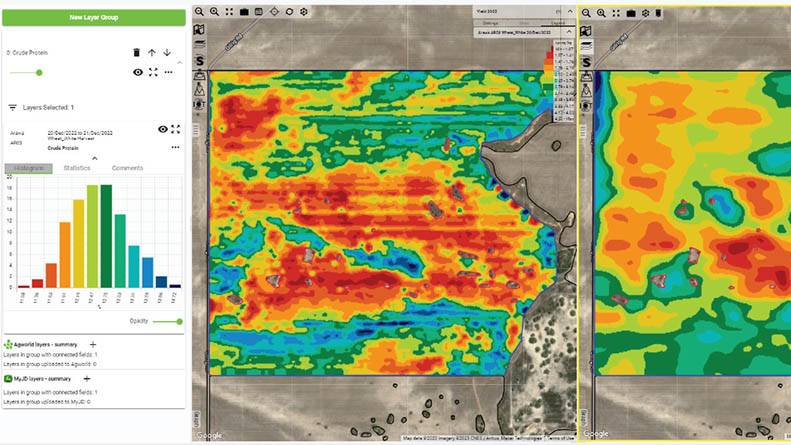Collapse the Yield 2022 legend panel
Screen dimensions: 791x445
pyautogui.click(x=570, y=11)
